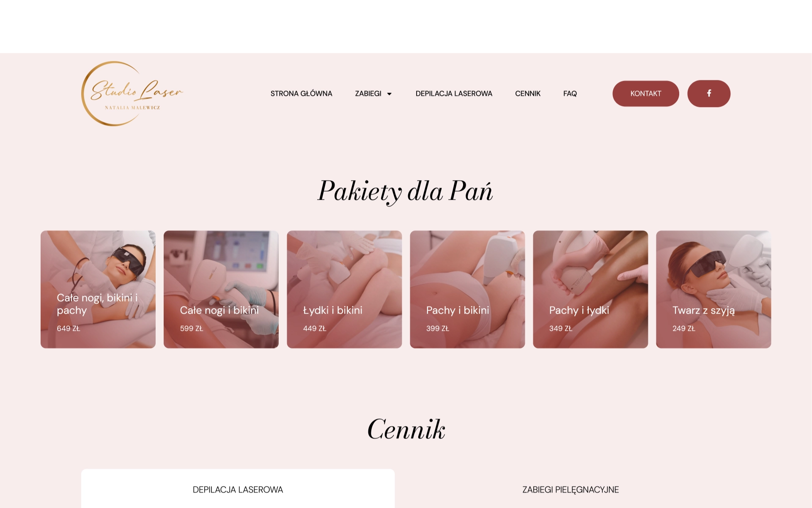Navigate to the FAQ page
812x508 pixels.
[x=570, y=94]
